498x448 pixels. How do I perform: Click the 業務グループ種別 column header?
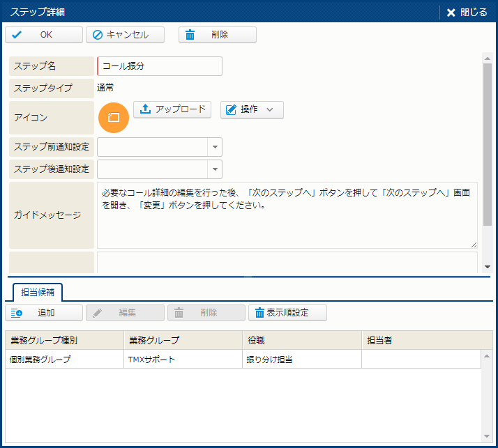pos(63,340)
